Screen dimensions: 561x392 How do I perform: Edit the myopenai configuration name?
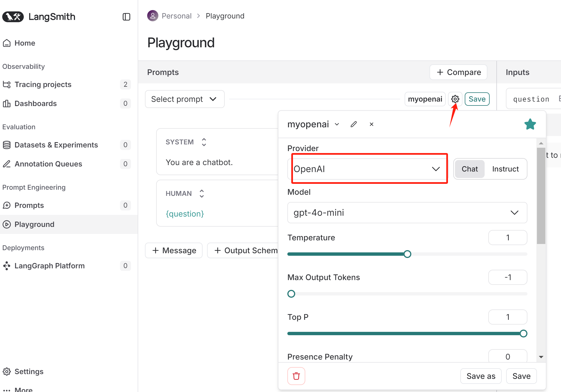(354, 124)
